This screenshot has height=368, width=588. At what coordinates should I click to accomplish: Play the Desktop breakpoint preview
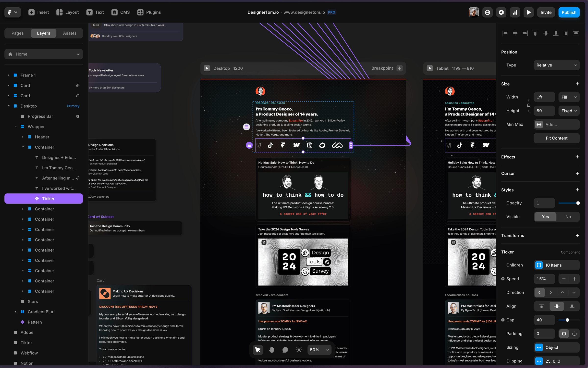click(207, 68)
